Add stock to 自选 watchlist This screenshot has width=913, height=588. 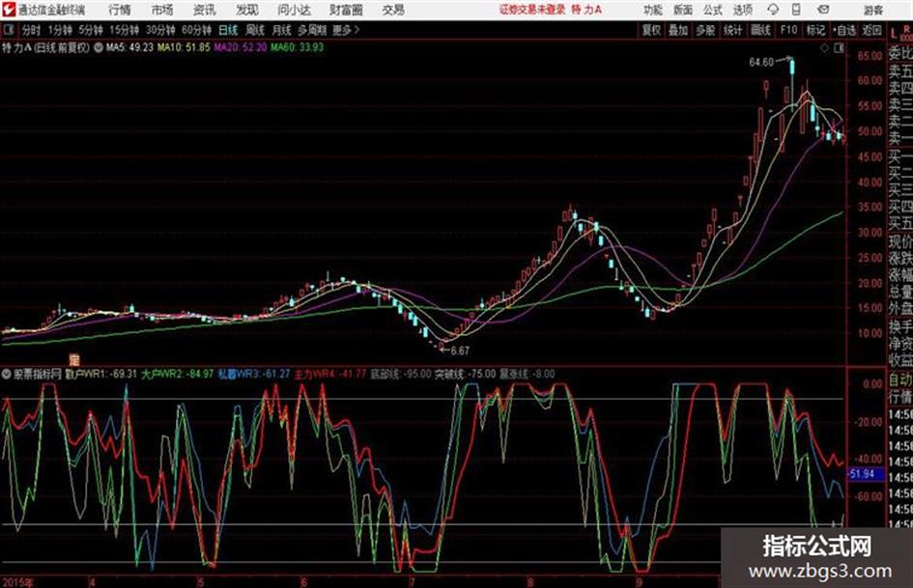pos(844,30)
